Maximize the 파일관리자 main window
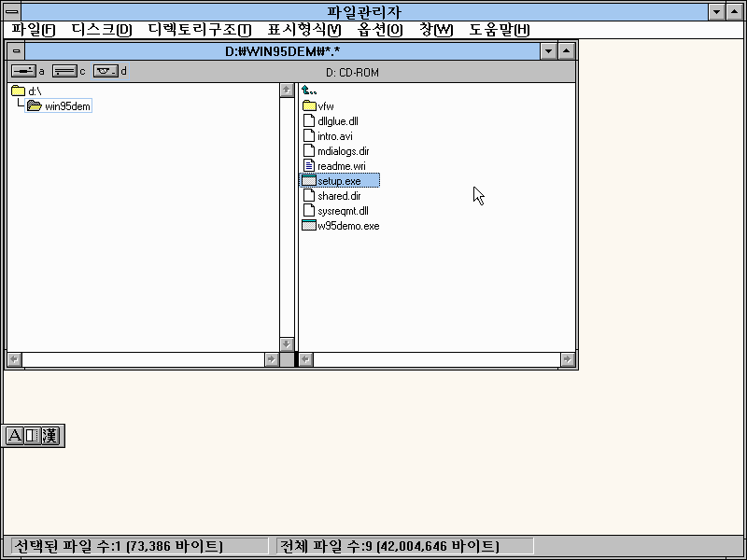Screen dimensions: 747x560 coord(734,12)
